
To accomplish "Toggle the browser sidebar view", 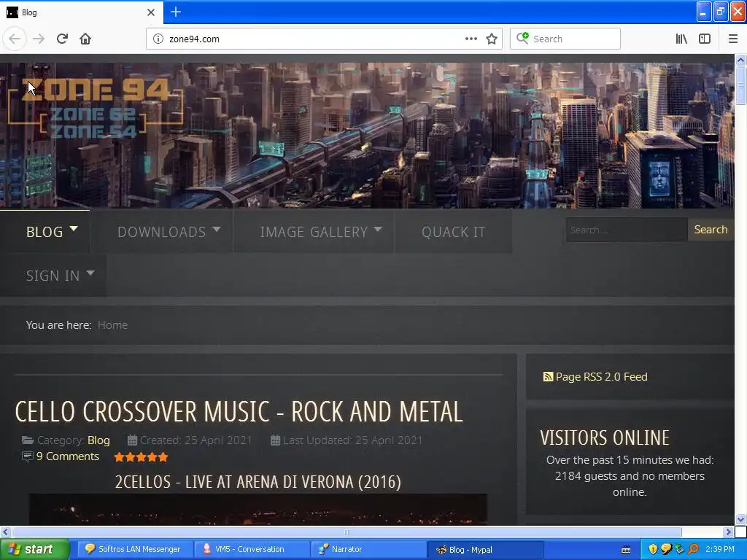I will (705, 39).
